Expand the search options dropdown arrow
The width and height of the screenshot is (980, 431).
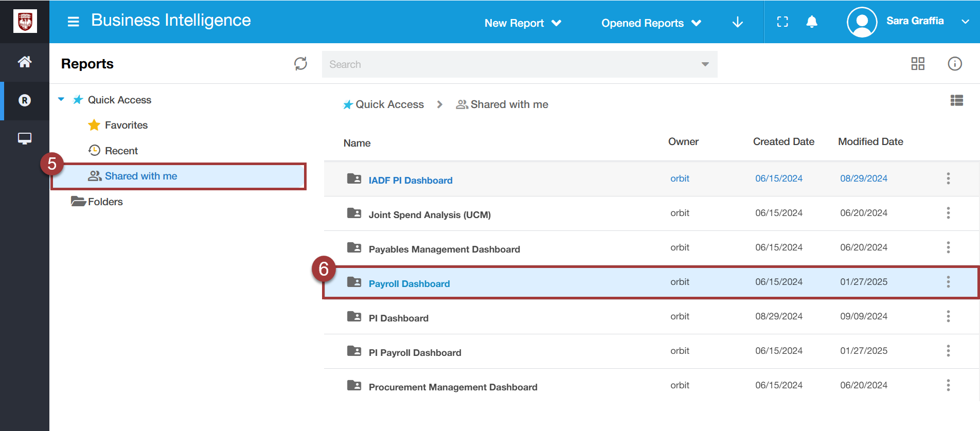point(705,64)
